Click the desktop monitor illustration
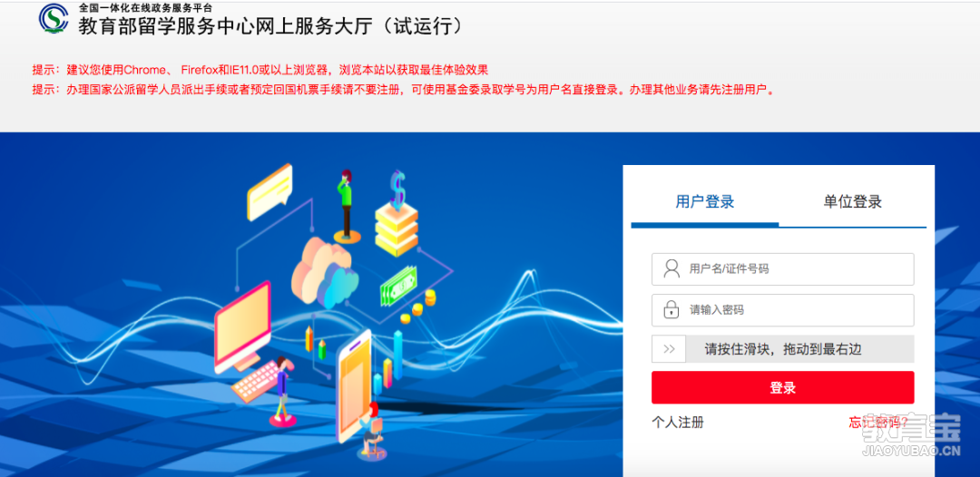Viewport: 980px width, 477px height. (242, 326)
